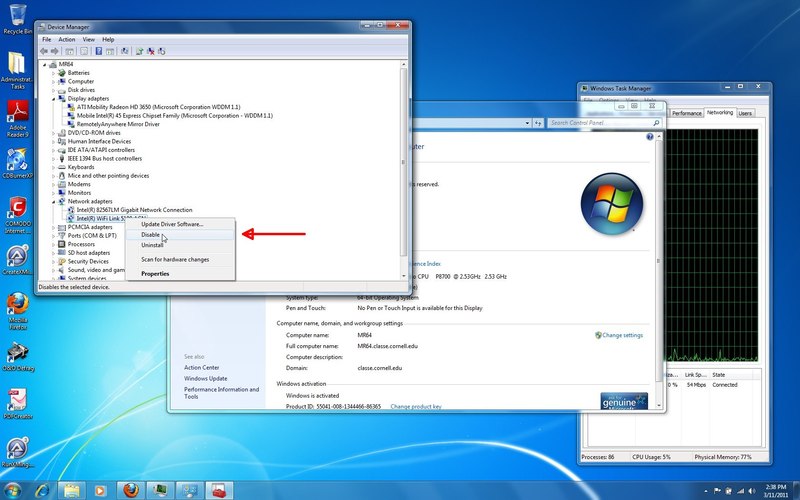Collapse the MR64 root node
The image size is (800, 500).
pos(44,64)
